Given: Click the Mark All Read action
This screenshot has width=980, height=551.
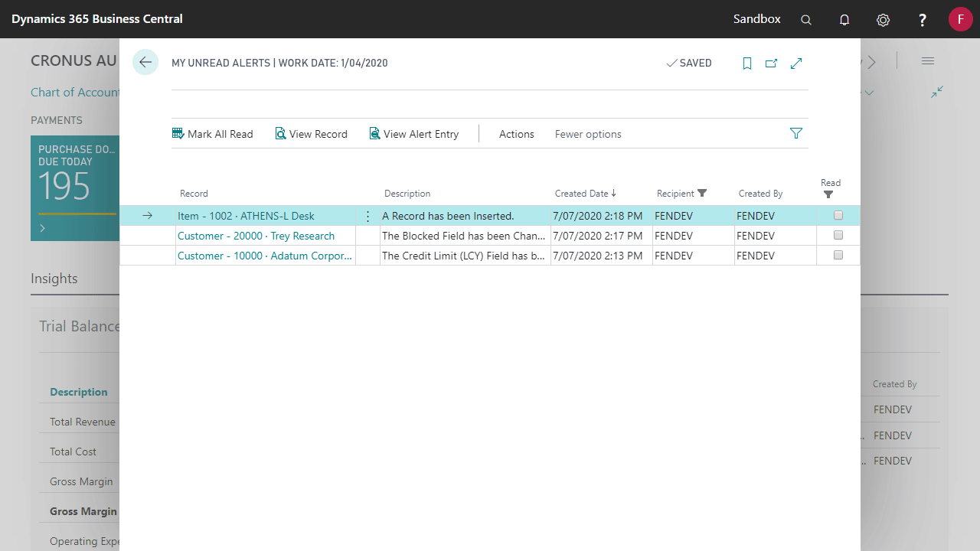Looking at the screenshot, I should pyautogui.click(x=213, y=134).
